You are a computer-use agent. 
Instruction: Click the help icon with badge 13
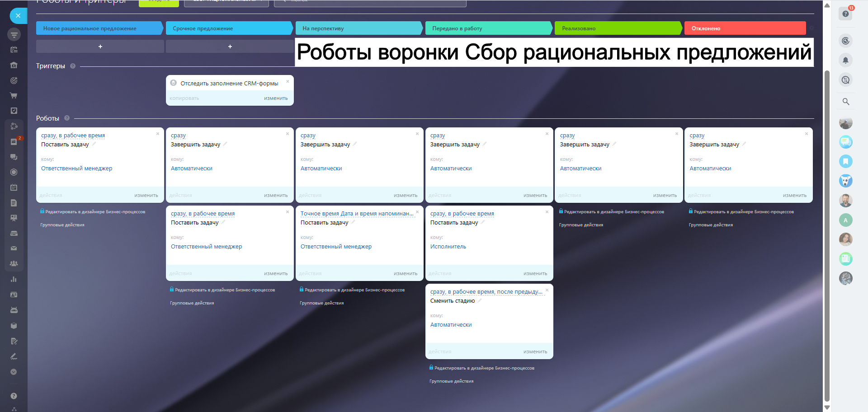click(x=845, y=14)
